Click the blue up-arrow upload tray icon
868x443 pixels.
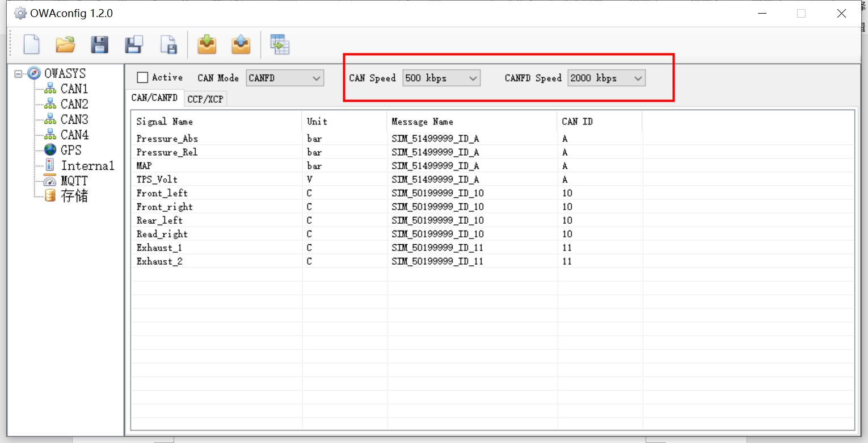[241, 44]
